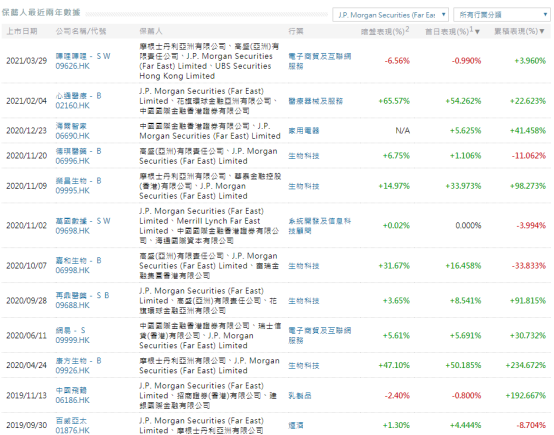Open the industry link in the 2020/11/02 row
The height and width of the screenshot is (435, 554).
[320, 226]
